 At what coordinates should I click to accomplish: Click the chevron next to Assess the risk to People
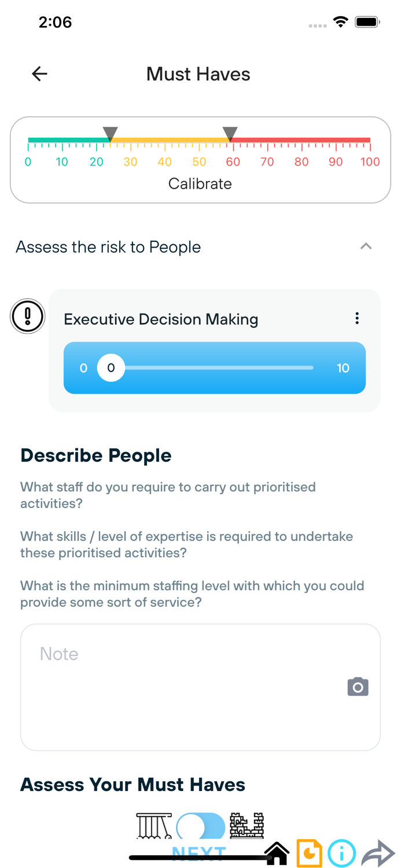coord(366,246)
